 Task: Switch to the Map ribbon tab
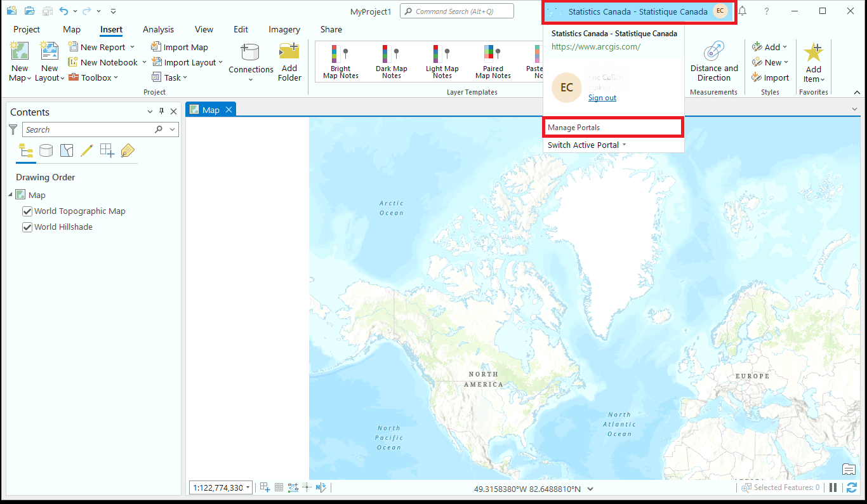pos(72,29)
